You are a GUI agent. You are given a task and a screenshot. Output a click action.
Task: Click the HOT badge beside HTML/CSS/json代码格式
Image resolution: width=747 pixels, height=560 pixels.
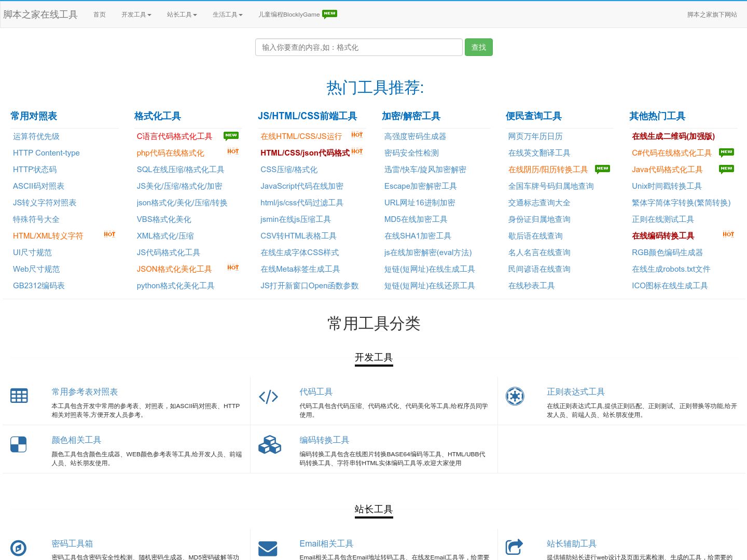357,151
